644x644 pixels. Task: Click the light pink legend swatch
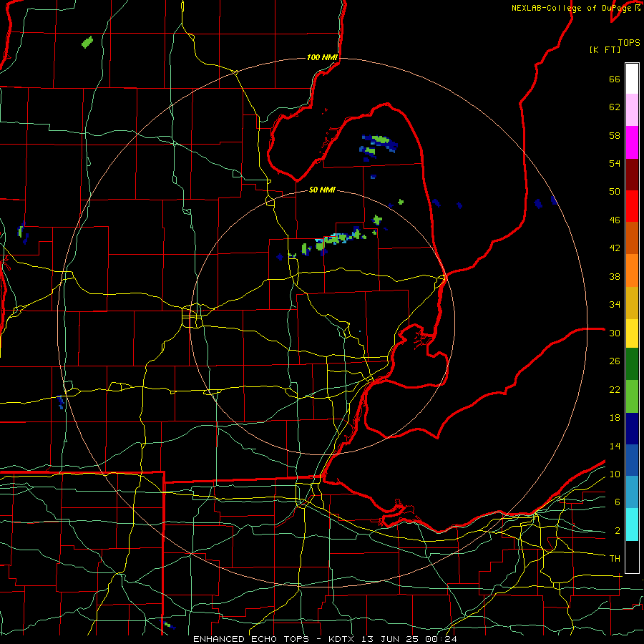click(x=632, y=110)
